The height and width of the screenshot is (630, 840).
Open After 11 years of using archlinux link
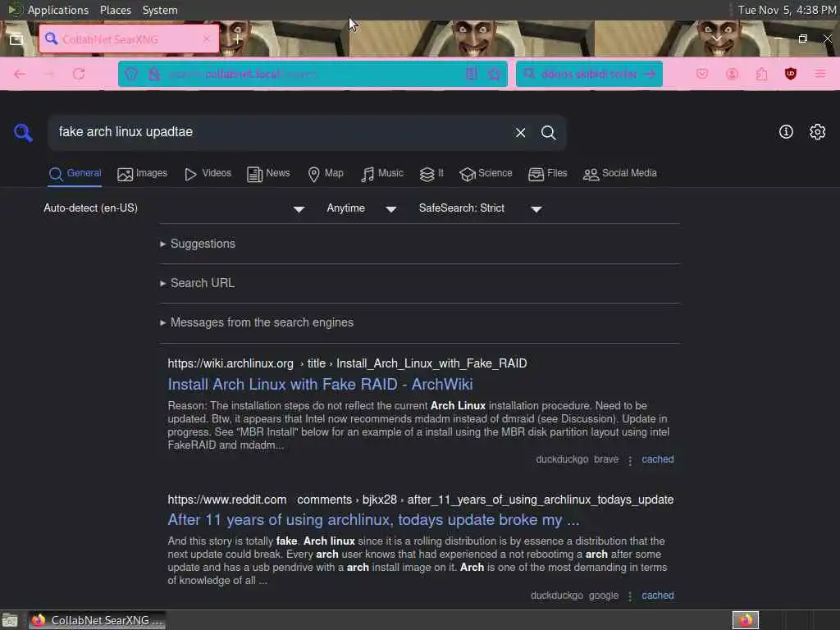pyautogui.click(x=373, y=519)
